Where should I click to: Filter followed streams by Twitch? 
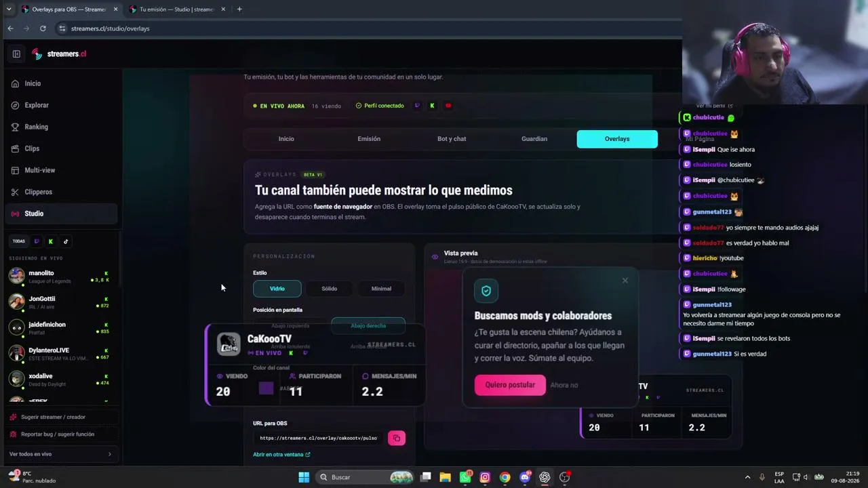pos(37,241)
